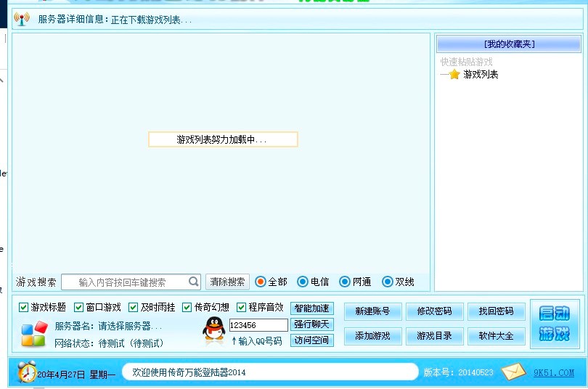Toggle the 程序音效 sound checkbox
Image resolution: width=588 pixels, height=389 pixels.
pyautogui.click(x=241, y=307)
